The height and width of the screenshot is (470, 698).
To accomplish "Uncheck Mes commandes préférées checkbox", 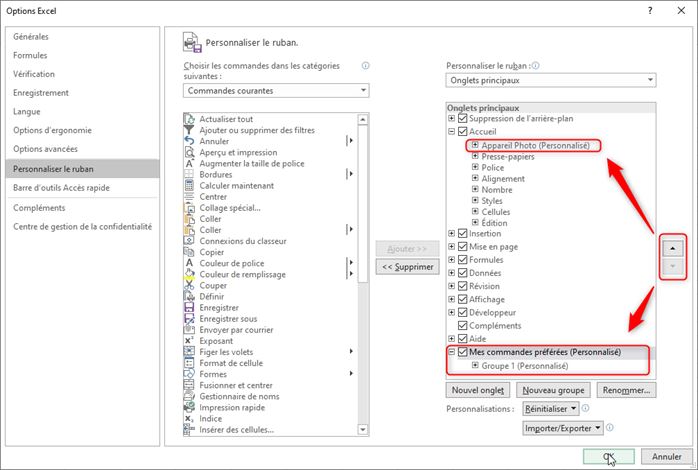I will tap(463, 352).
